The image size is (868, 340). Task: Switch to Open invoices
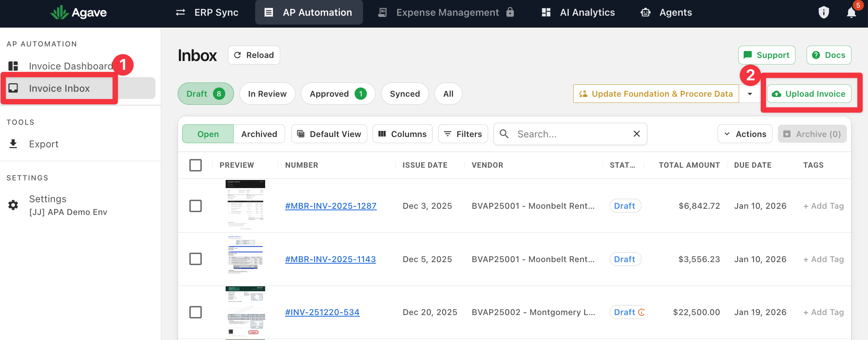[208, 134]
